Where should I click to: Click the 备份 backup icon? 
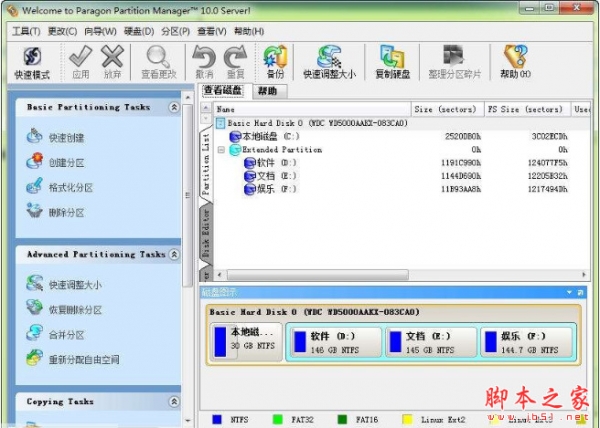coord(275,62)
